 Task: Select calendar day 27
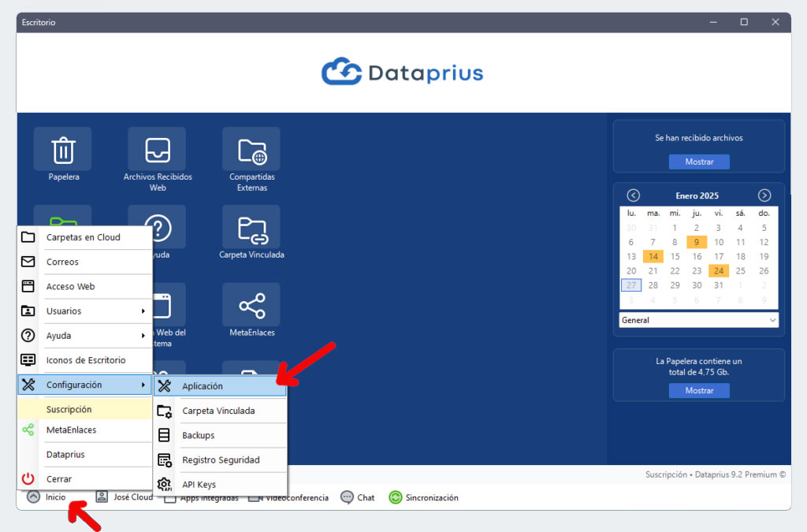(631, 285)
